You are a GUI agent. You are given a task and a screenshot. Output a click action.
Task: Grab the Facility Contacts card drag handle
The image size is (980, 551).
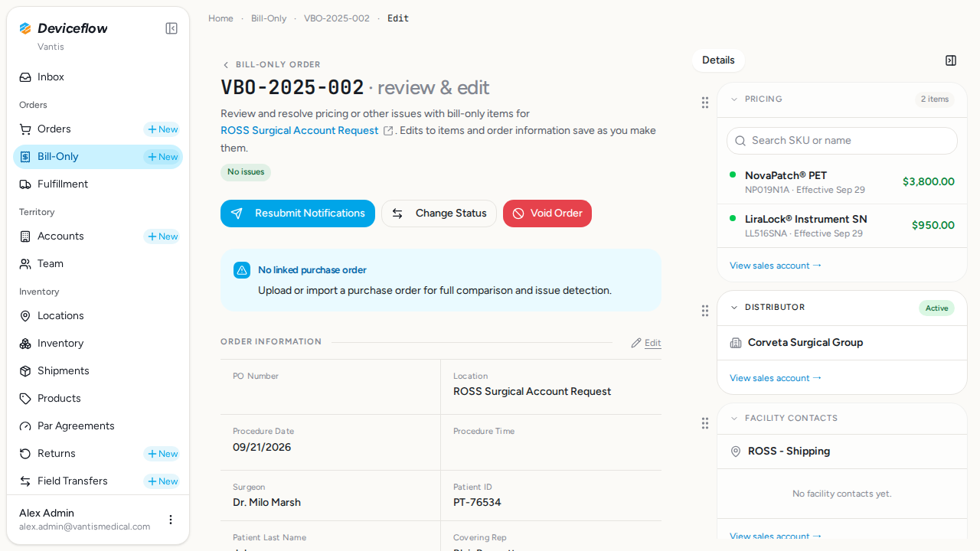(x=705, y=423)
